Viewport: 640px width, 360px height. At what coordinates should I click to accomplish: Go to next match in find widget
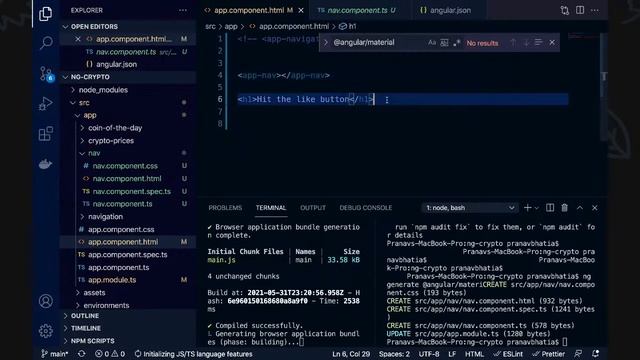pos(526,42)
